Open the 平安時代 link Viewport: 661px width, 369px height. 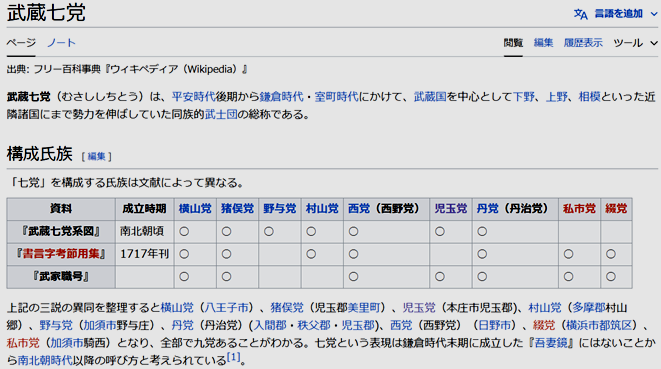pyautogui.click(x=193, y=97)
